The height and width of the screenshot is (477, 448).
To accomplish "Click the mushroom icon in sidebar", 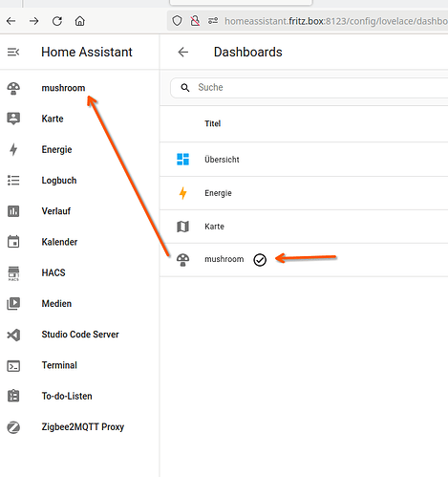I will click(13, 88).
